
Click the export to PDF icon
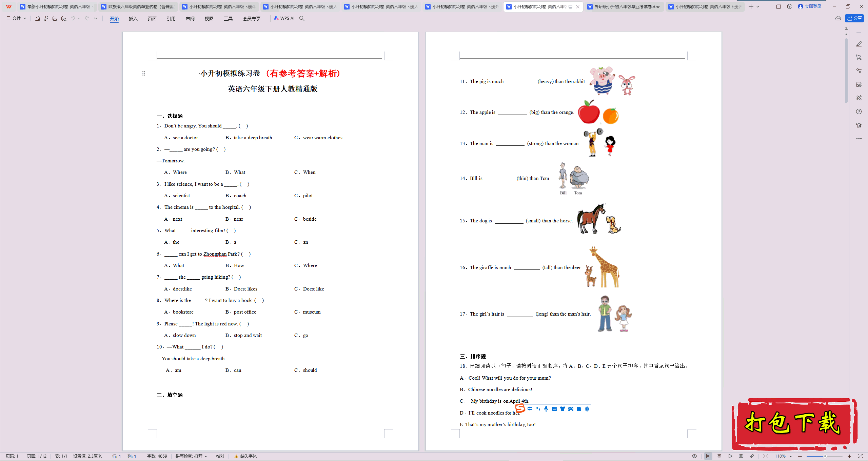pos(46,18)
